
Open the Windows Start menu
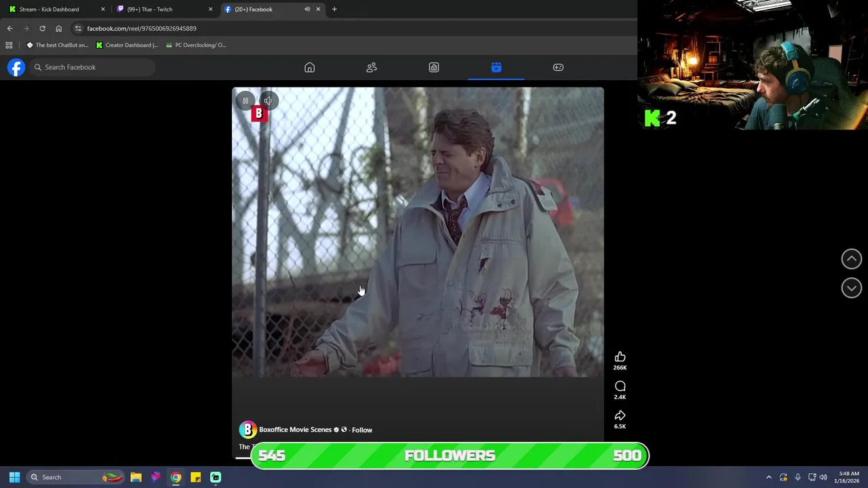pyautogui.click(x=14, y=477)
